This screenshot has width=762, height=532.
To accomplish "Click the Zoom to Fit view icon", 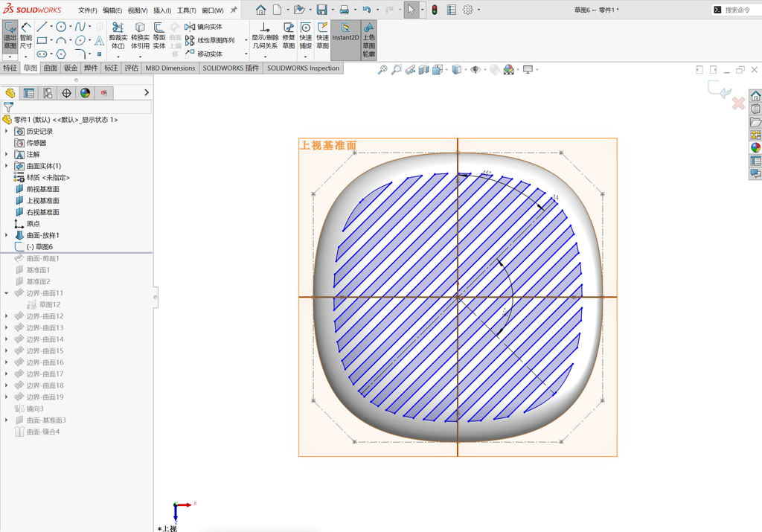I will click(x=383, y=70).
